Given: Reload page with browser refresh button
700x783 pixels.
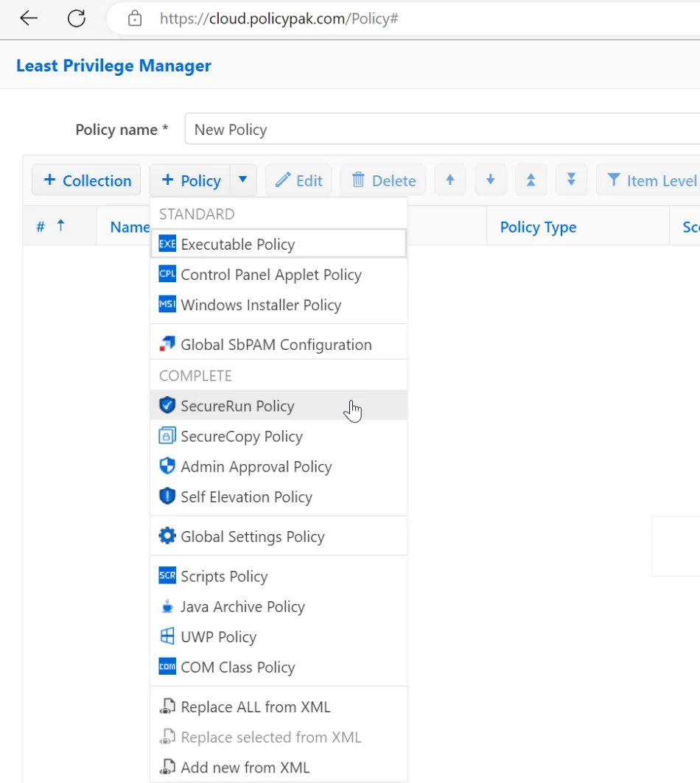Looking at the screenshot, I should [x=77, y=18].
